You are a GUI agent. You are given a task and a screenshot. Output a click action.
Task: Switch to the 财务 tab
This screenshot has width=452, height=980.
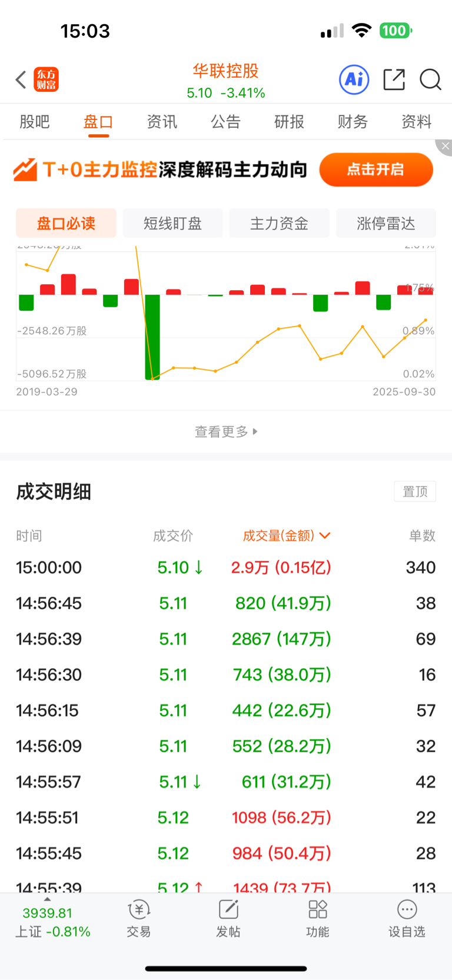coord(353,122)
